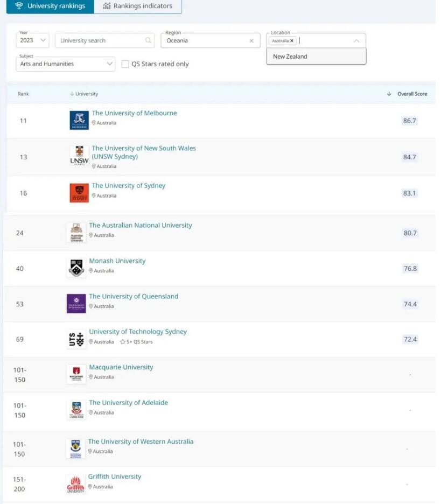Click the Rank column header

pyautogui.click(x=23, y=94)
